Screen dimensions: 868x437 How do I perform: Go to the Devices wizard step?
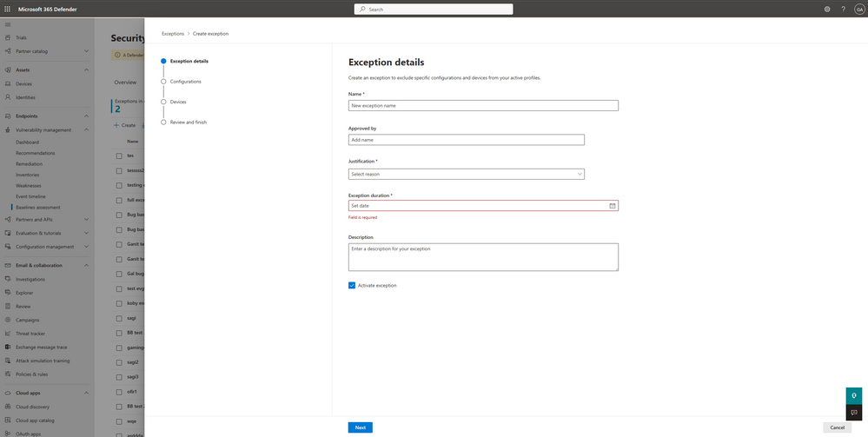tap(178, 102)
